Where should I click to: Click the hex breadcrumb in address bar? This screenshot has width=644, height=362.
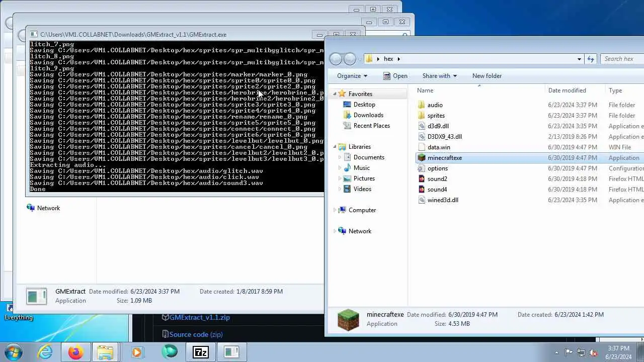pyautogui.click(x=388, y=59)
